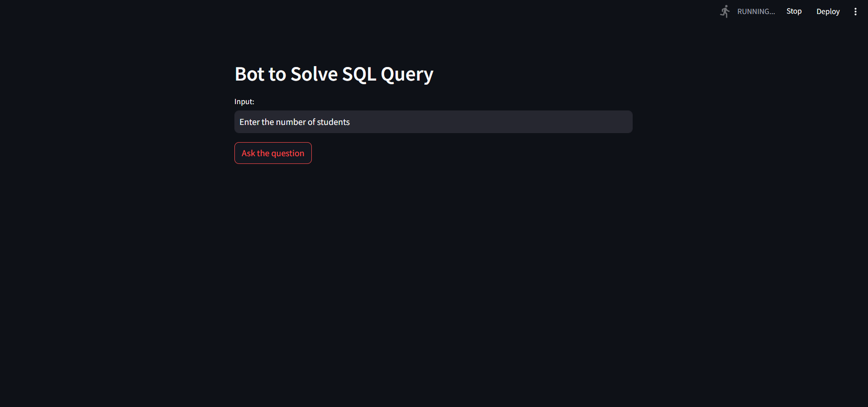Stop the running Streamlit script
Screen dimensions: 868x407
(794, 11)
